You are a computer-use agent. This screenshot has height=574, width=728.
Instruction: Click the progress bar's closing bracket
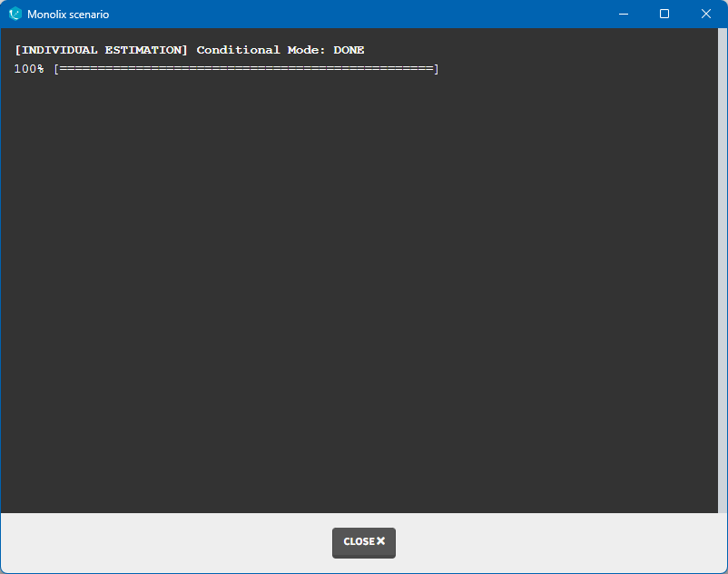(436, 69)
